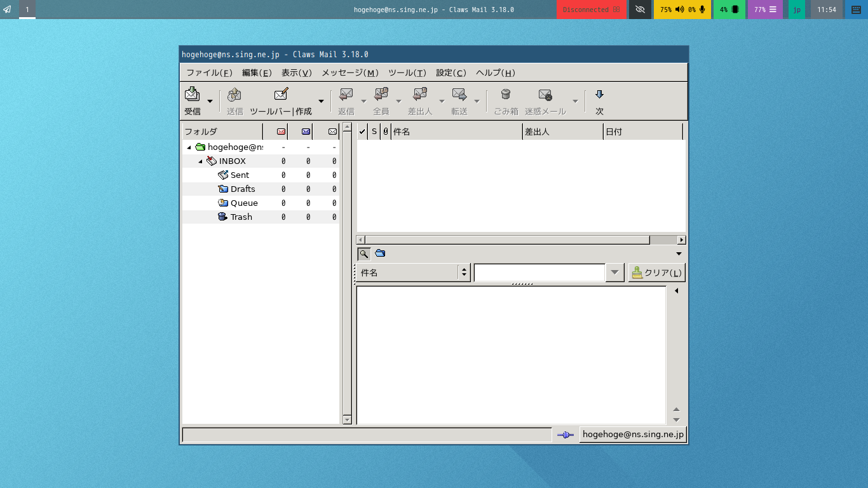Collapse the INBOX folder expander triangle

pos(200,161)
